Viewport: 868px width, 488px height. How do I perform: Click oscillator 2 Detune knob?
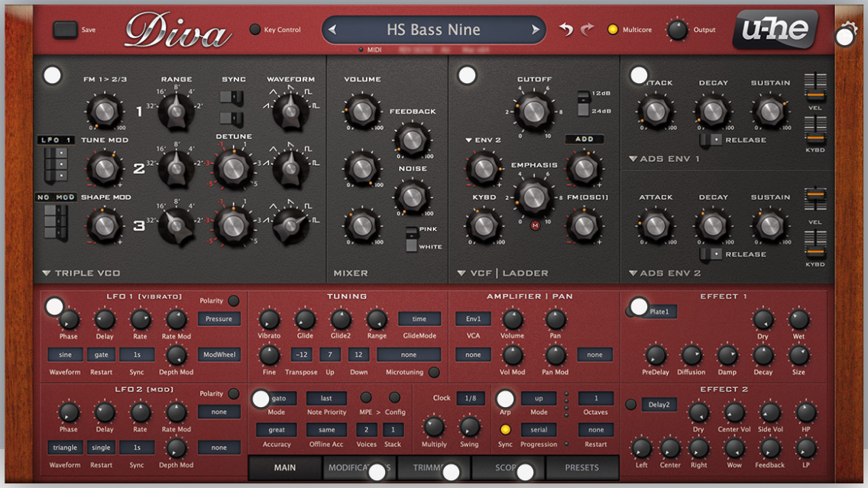[233, 168]
